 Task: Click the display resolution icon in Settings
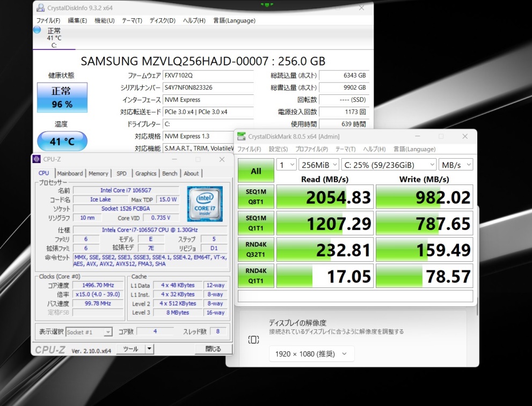click(x=253, y=339)
